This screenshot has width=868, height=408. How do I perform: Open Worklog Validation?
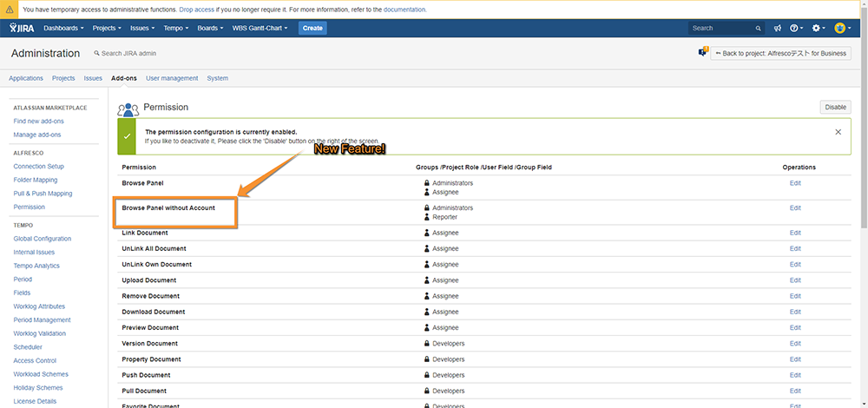pyautogui.click(x=40, y=333)
